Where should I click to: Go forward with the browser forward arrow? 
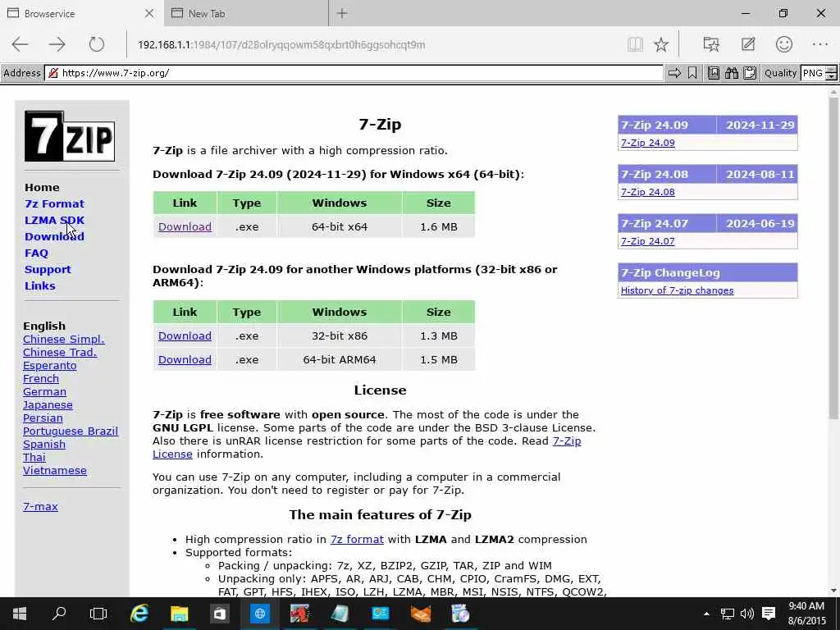click(x=57, y=44)
